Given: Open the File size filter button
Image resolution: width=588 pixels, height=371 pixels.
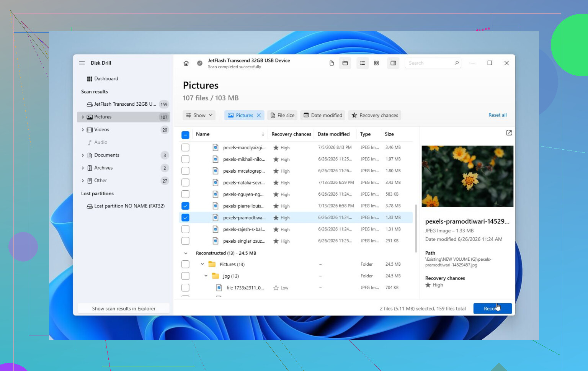Looking at the screenshot, I should coord(283,115).
